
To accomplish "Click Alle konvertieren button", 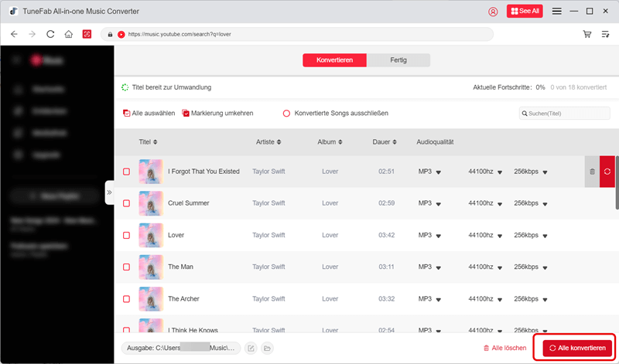I will tap(577, 348).
